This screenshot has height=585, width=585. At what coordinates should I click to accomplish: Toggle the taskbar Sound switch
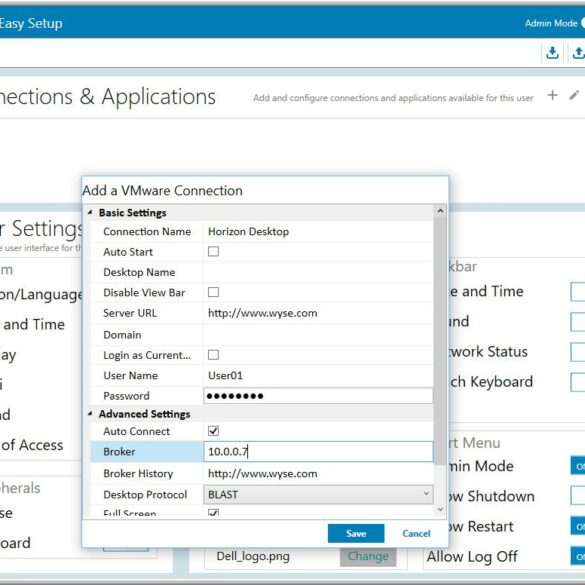tap(578, 322)
